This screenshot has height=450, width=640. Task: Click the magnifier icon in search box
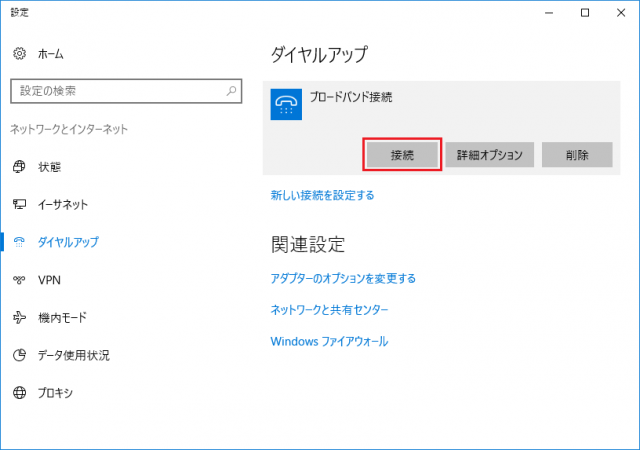(x=231, y=91)
